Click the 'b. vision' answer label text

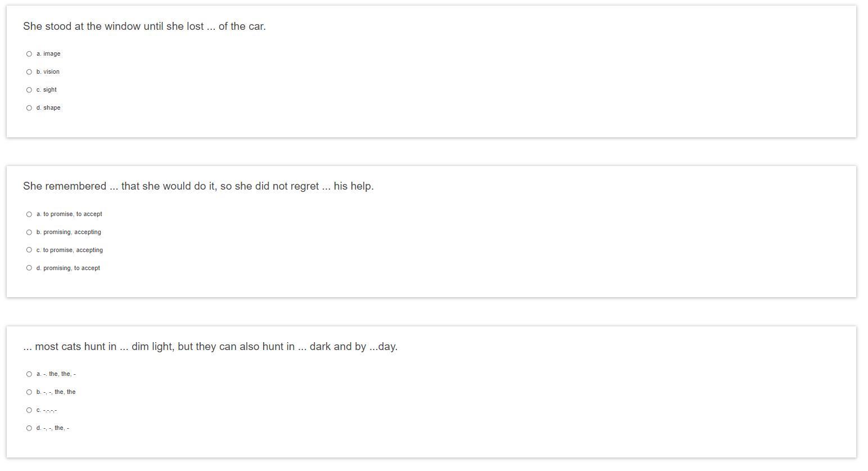(48, 72)
